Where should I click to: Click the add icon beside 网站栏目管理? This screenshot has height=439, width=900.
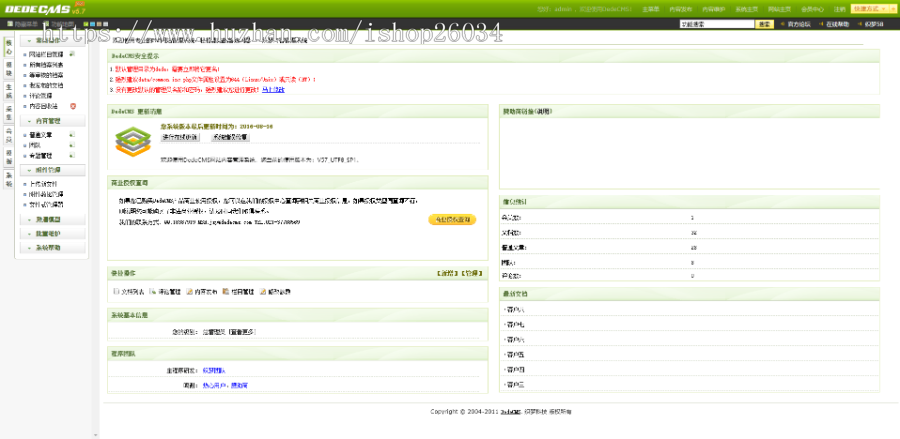[72, 54]
